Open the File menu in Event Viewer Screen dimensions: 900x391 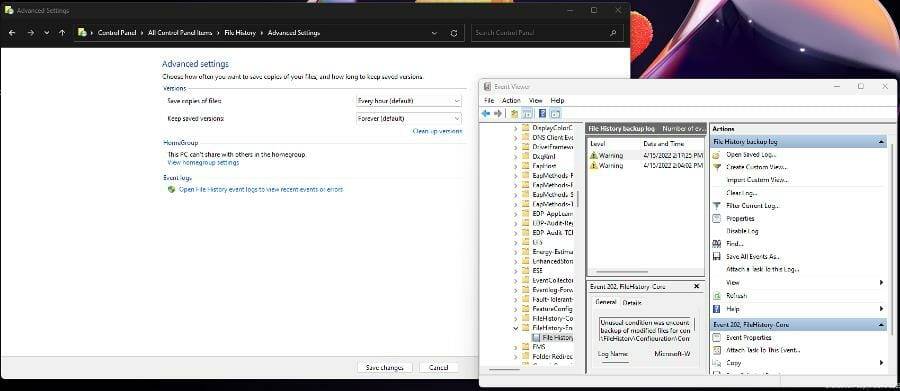488,100
